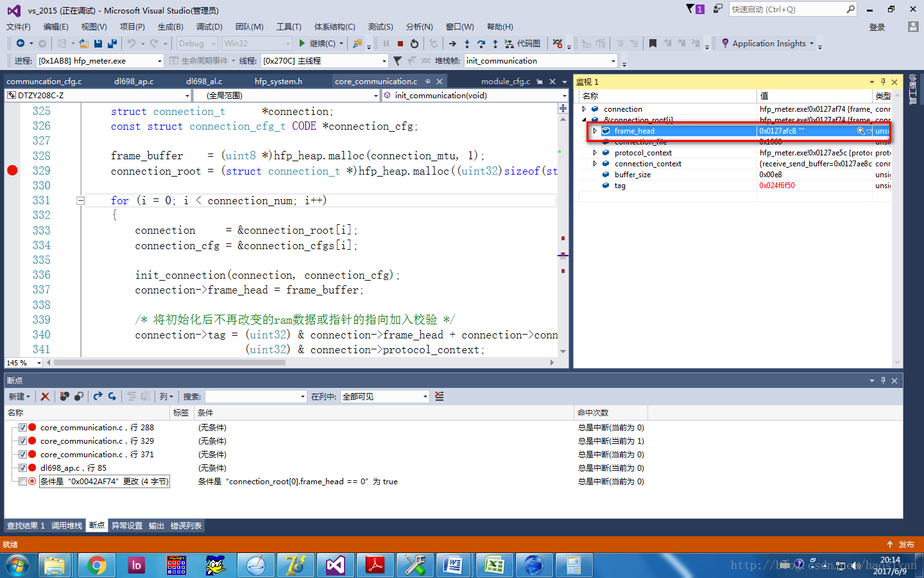Click the magnifier visualizer on frame_head value

(860, 131)
